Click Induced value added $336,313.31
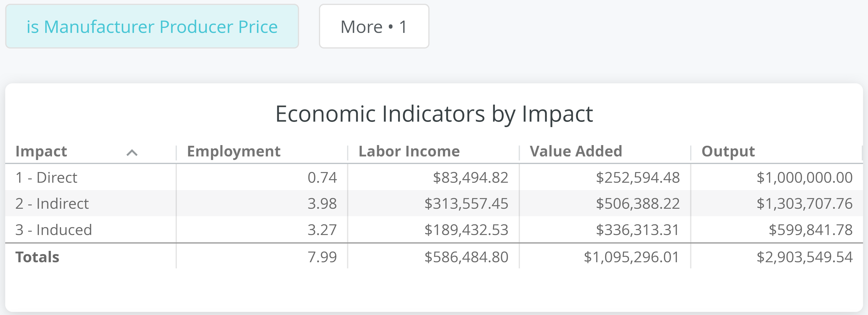Image resolution: width=868 pixels, height=315 pixels. 637,230
